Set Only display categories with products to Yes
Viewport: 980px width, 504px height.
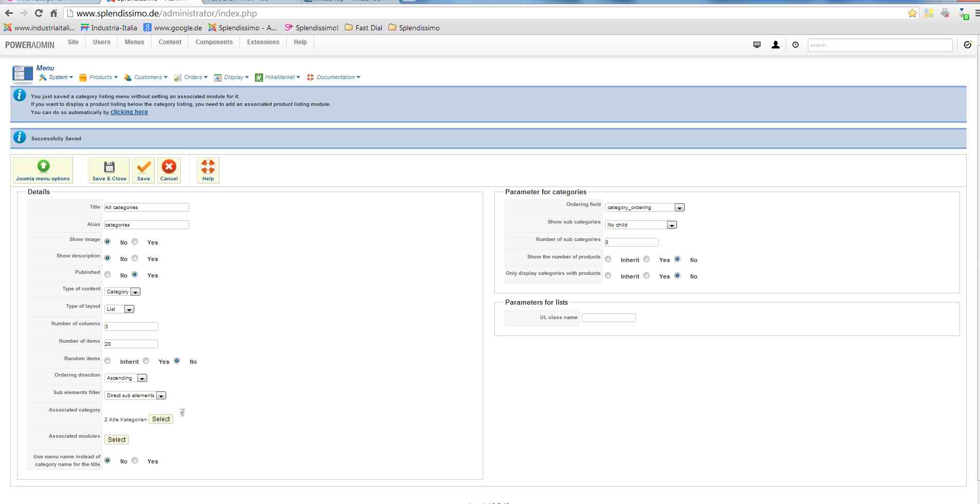(646, 275)
